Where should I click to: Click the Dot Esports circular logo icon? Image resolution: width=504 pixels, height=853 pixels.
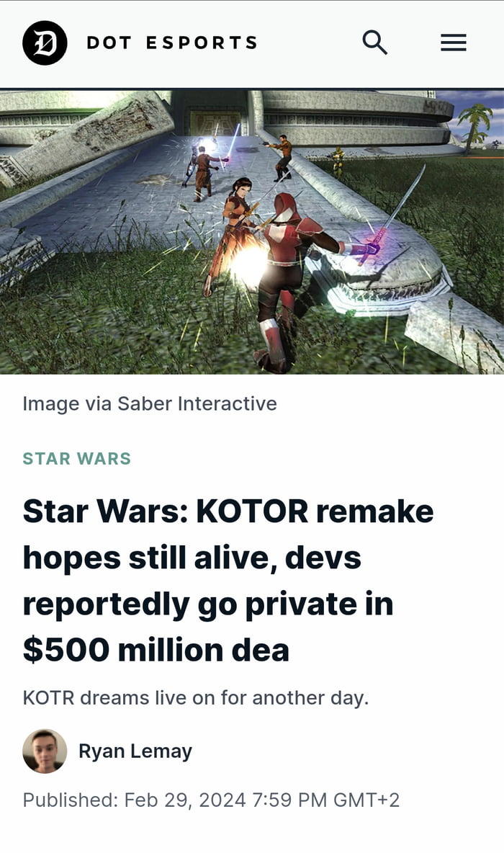(x=45, y=43)
